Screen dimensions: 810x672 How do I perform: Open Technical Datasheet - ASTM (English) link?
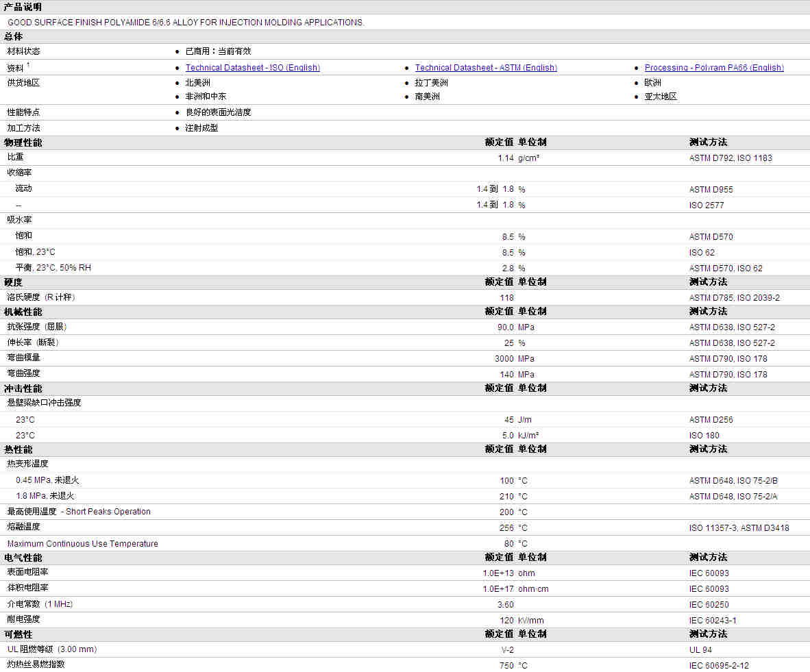pyautogui.click(x=485, y=68)
